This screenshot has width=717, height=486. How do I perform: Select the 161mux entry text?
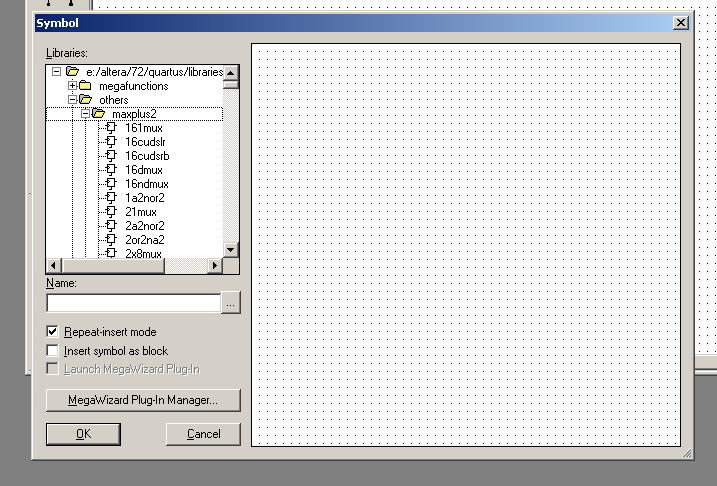tap(144, 128)
